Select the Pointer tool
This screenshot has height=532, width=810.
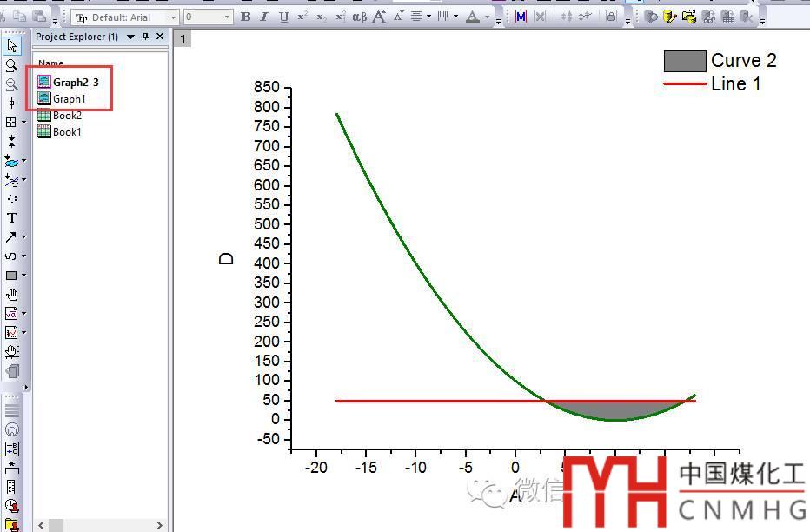coord(12,46)
